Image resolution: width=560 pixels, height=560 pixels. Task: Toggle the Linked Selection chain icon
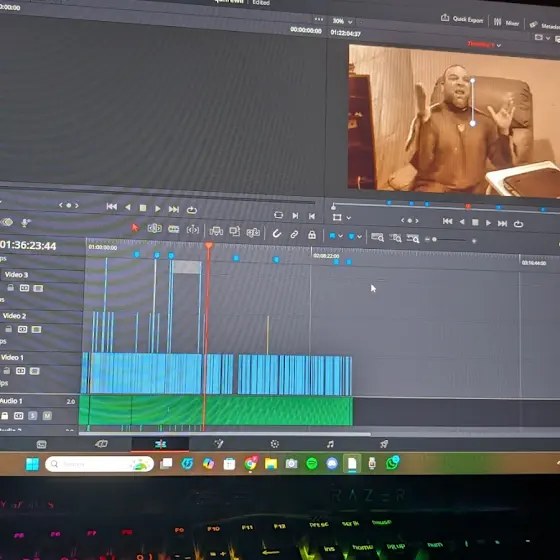(x=294, y=234)
